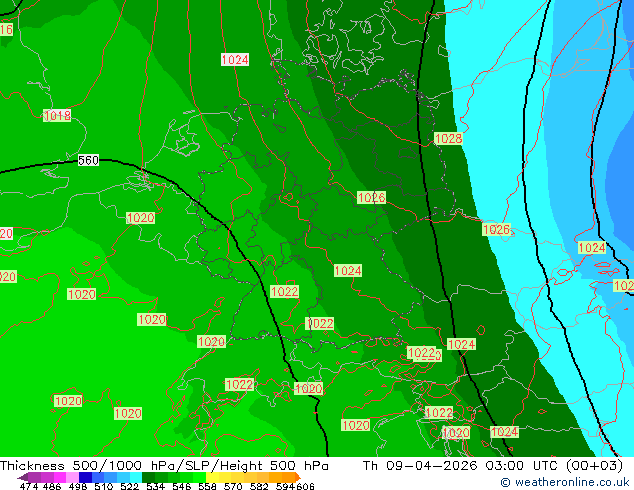Click legend value '498'
The image size is (634, 490).
(78, 486)
